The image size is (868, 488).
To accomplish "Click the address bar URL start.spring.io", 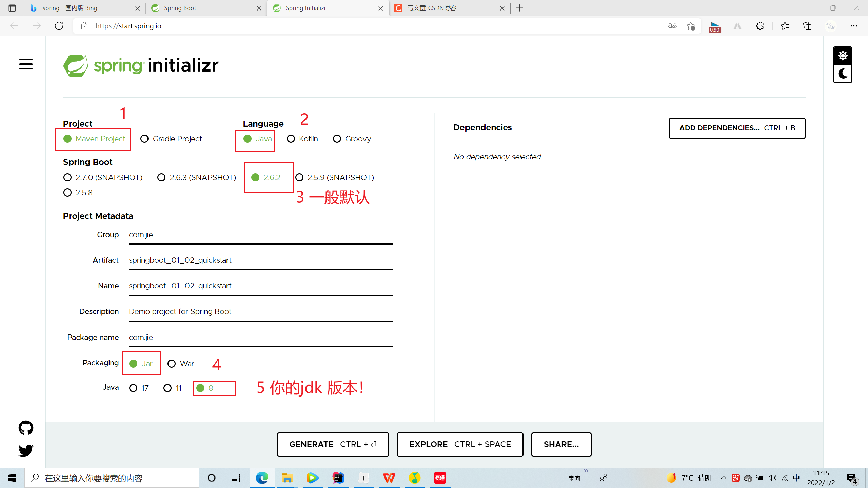I will click(128, 26).
